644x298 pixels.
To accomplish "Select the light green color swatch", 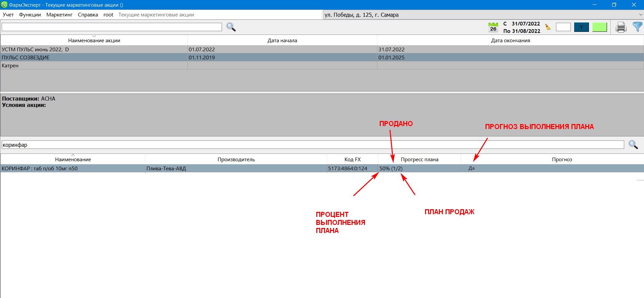I will coord(599,27).
